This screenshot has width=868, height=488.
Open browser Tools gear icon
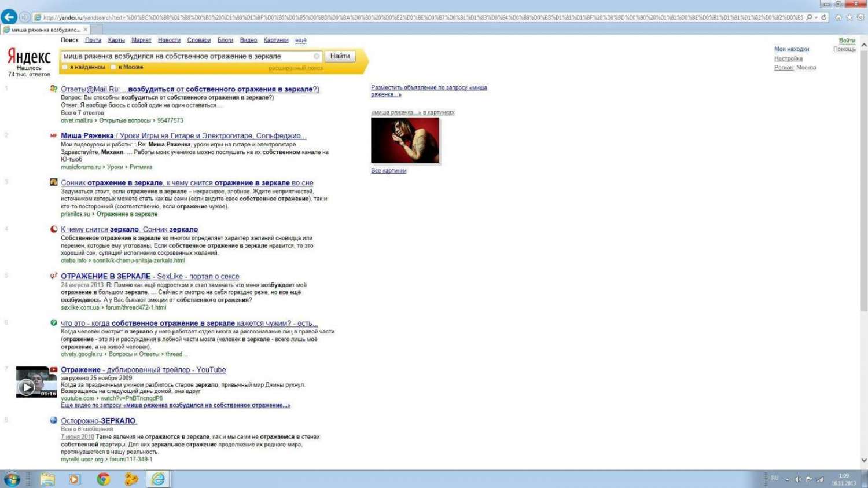(x=860, y=17)
